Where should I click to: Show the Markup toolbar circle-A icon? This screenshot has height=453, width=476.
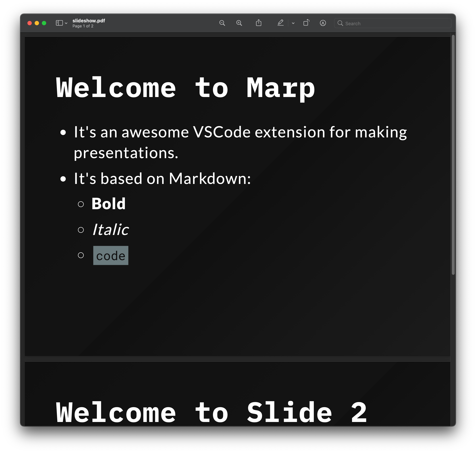click(323, 23)
